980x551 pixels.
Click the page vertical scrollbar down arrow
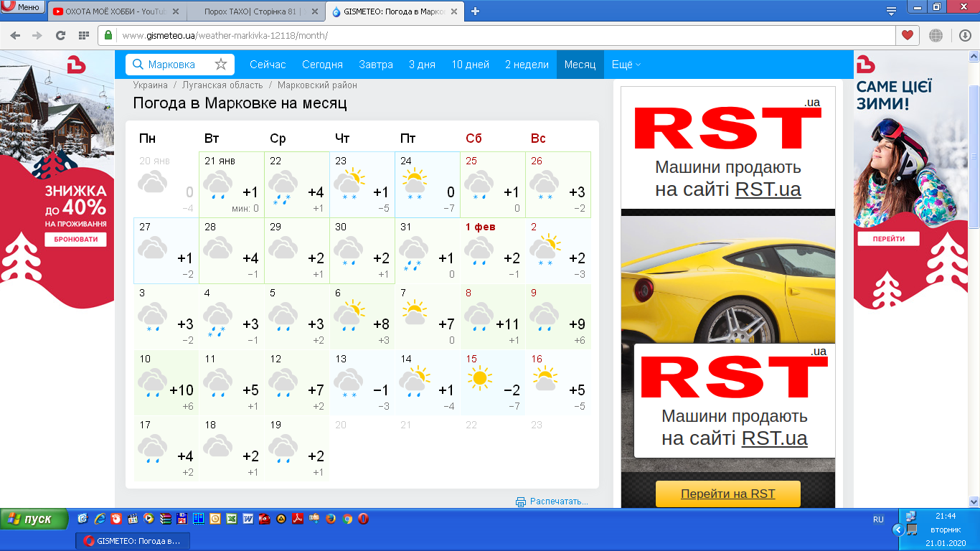click(x=974, y=501)
